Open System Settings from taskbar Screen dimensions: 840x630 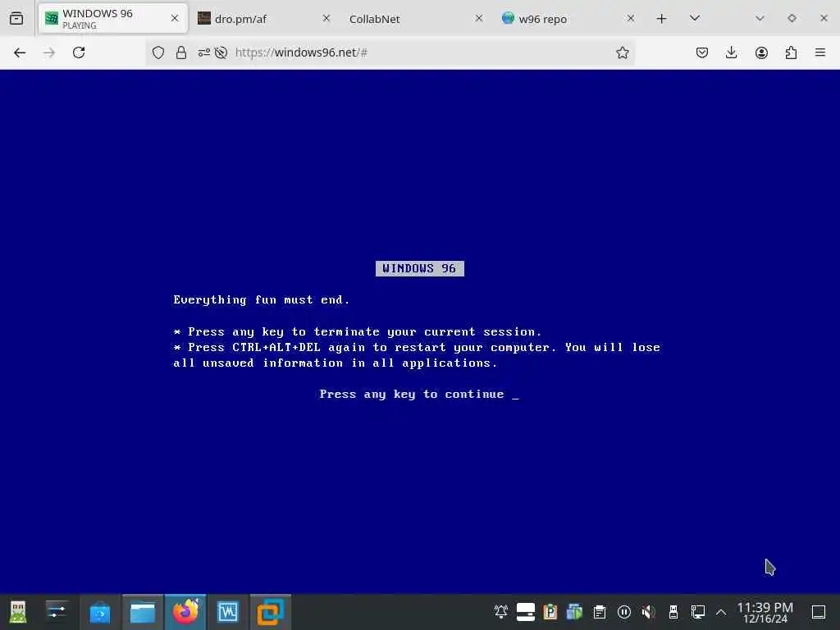click(x=57, y=612)
